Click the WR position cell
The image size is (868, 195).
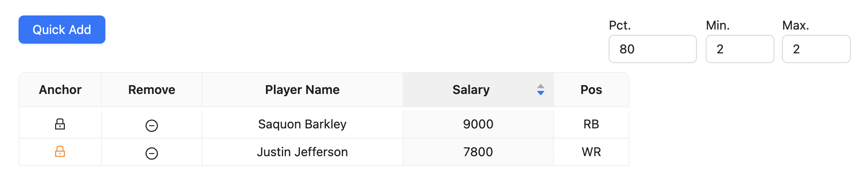(x=591, y=152)
